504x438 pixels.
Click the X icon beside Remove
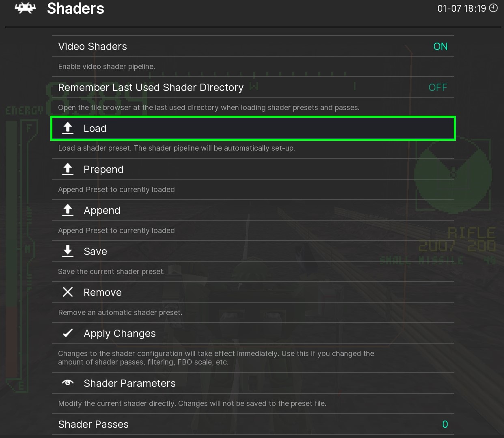point(68,292)
